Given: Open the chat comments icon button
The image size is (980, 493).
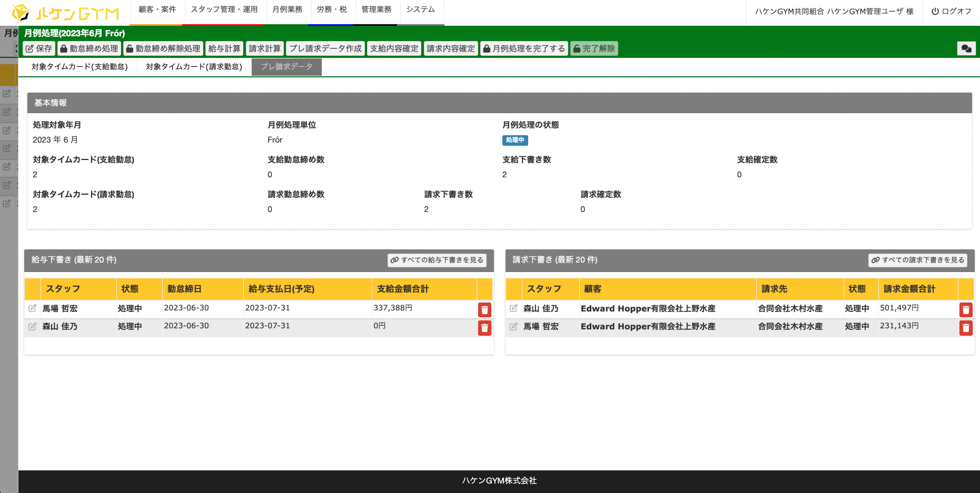Looking at the screenshot, I should [966, 48].
